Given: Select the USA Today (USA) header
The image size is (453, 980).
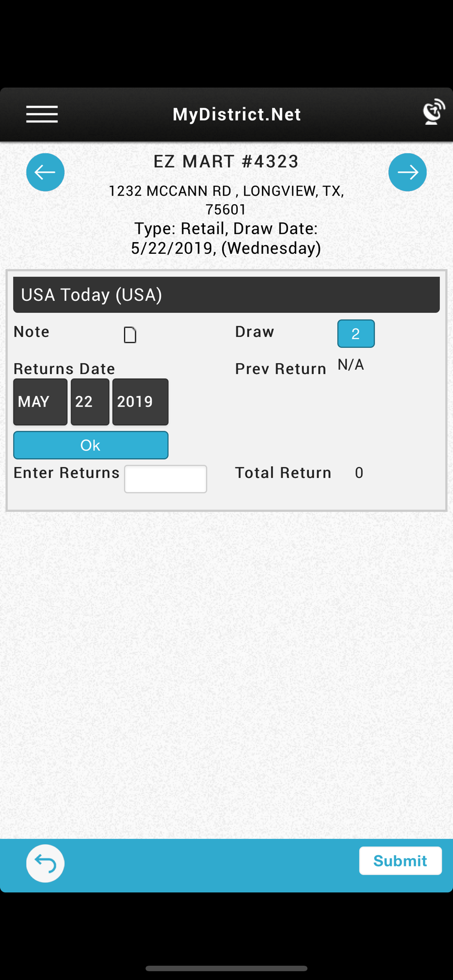Looking at the screenshot, I should (x=226, y=295).
